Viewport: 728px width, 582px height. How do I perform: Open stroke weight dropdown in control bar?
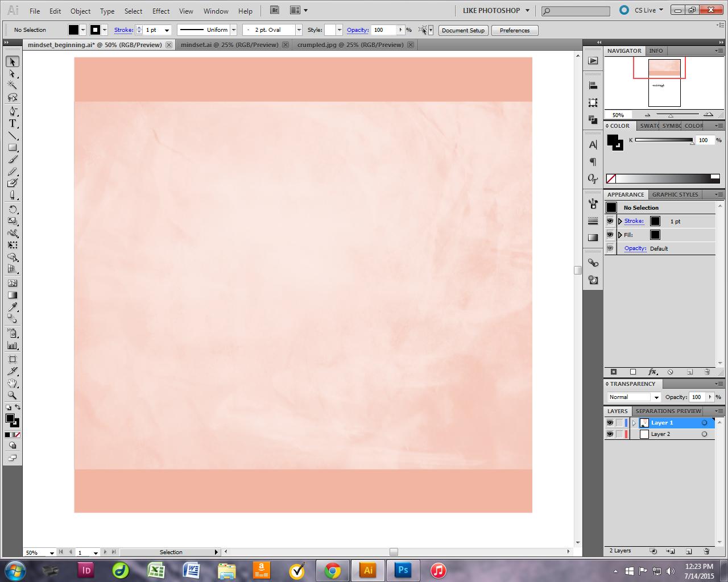click(167, 30)
